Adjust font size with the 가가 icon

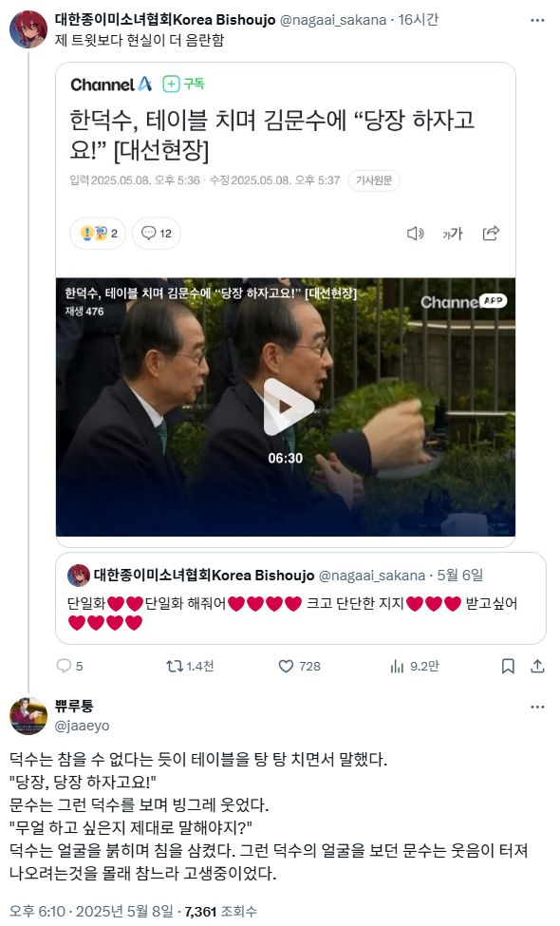pos(453,234)
